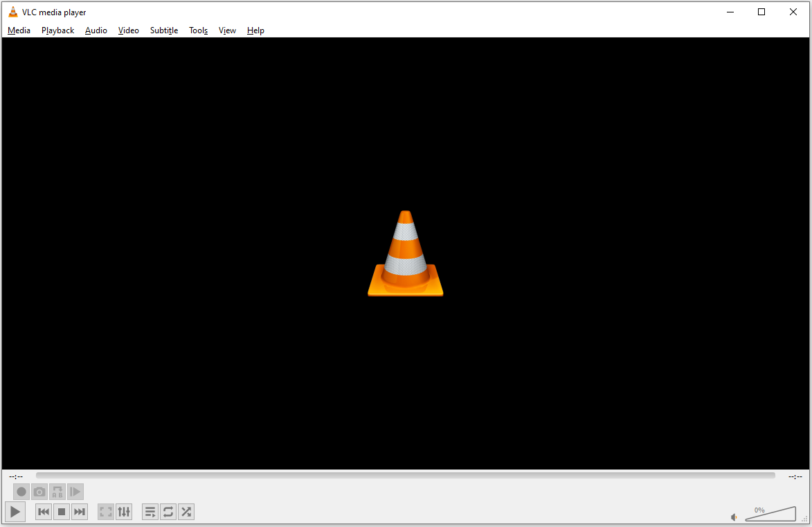Open the Media menu
The height and width of the screenshot is (527, 812).
point(19,30)
